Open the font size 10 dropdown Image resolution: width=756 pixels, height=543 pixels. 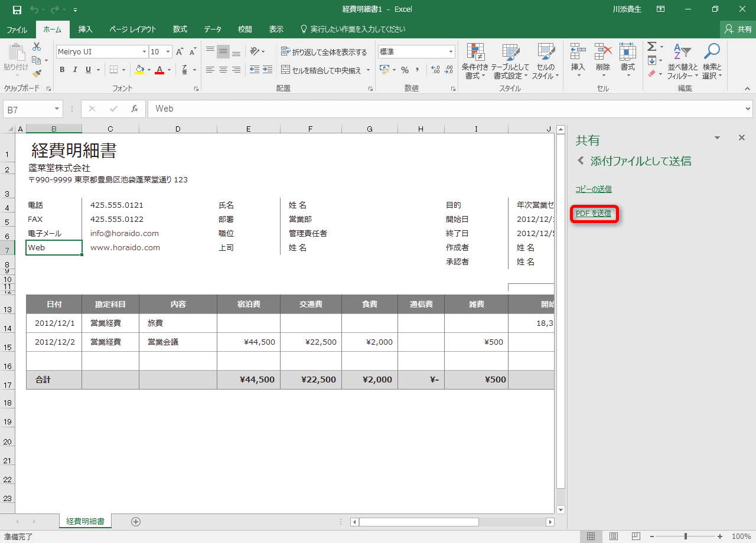point(168,52)
